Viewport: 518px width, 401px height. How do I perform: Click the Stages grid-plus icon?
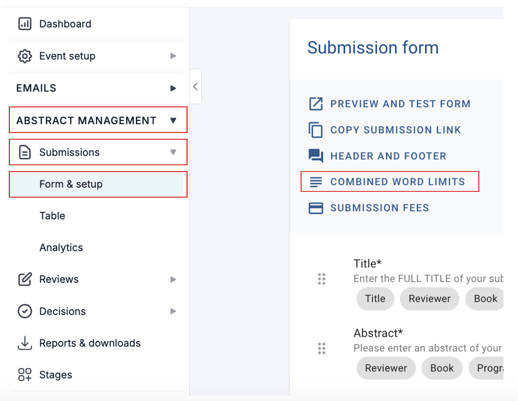pos(25,375)
